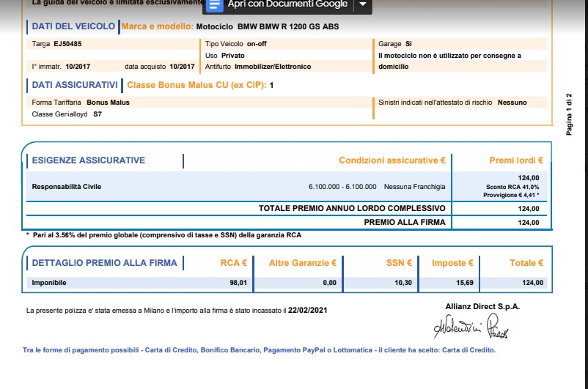Click the 'data acquisto' date value
This screenshot has height=389, width=588.
tap(182, 67)
